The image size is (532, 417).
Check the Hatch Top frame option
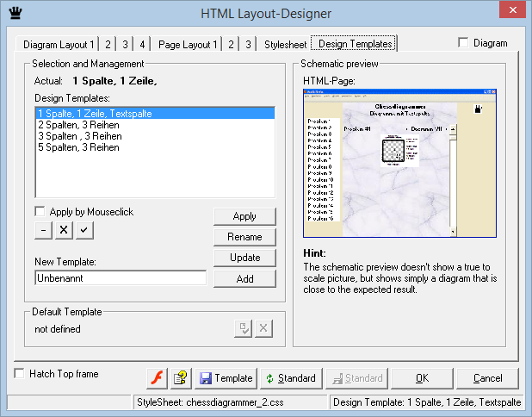[x=20, y=374]
